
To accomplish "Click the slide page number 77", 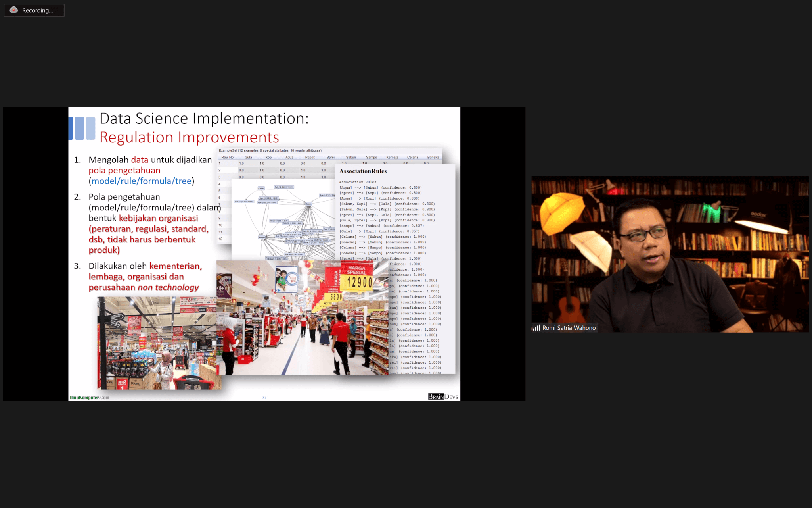I will click(x=264, y=397).
